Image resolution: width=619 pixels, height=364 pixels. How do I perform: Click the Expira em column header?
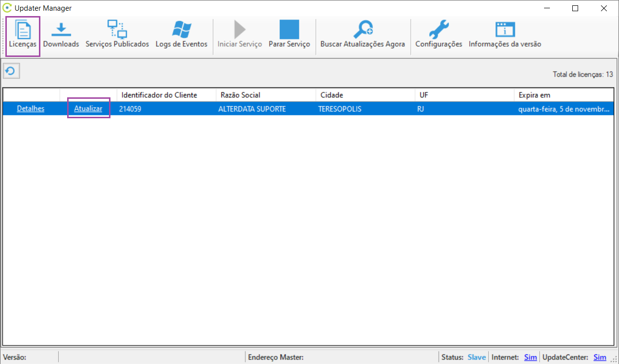point(534,95)
